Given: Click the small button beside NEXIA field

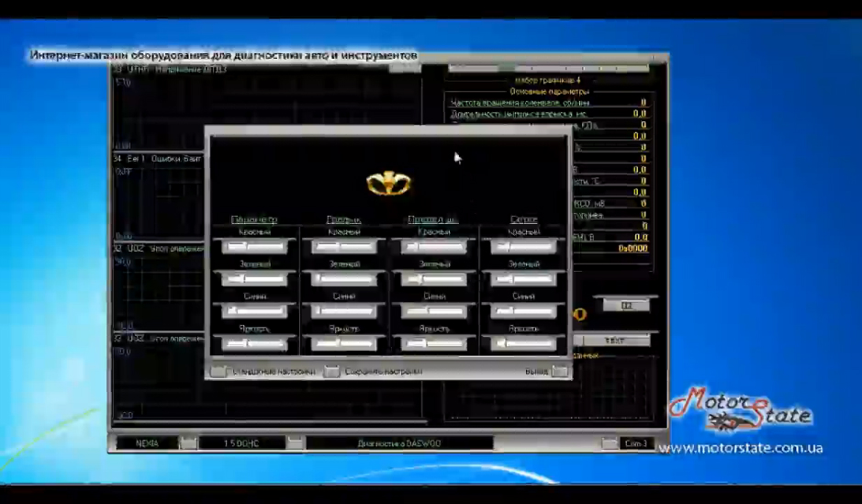Looking at the screenshot, I should coord(188,443).
